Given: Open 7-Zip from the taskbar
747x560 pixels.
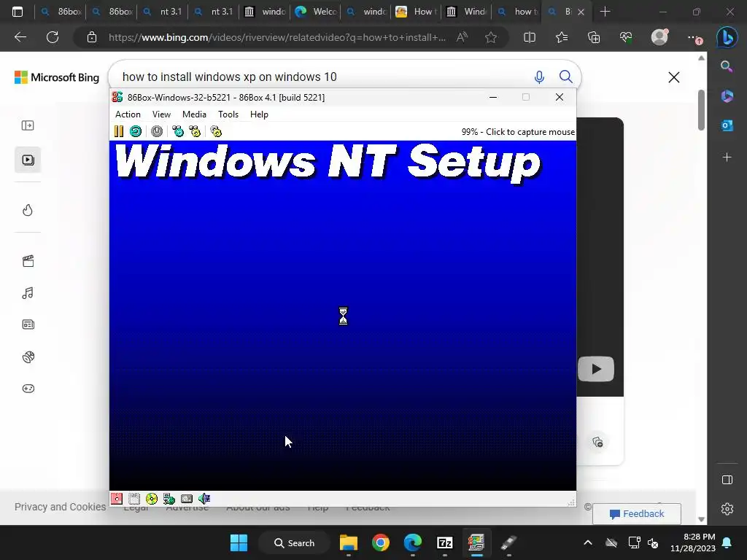Looking at the screenshot, I should 444,542.
